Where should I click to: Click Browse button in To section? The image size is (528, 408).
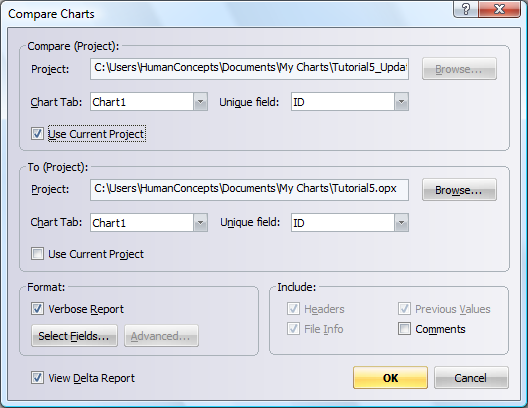[x=459, y=190]
